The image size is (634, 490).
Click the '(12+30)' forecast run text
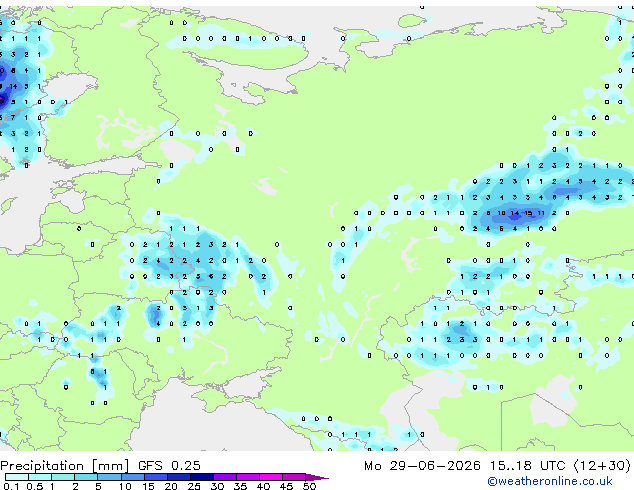[x=602, y=466]
